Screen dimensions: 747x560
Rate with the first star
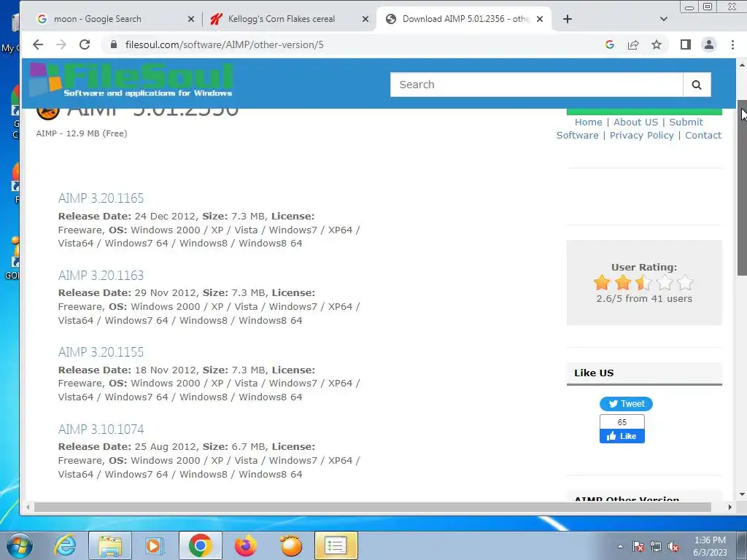click(x=602, y=283)
